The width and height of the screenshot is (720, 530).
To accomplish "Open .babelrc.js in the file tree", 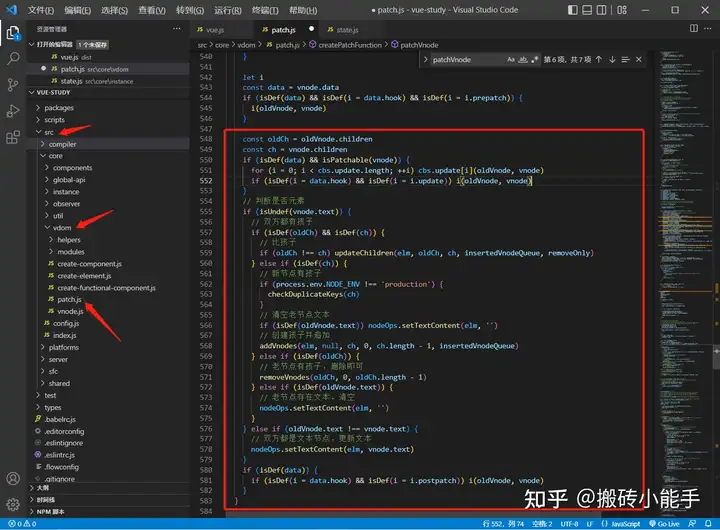I will pos(60,419).
